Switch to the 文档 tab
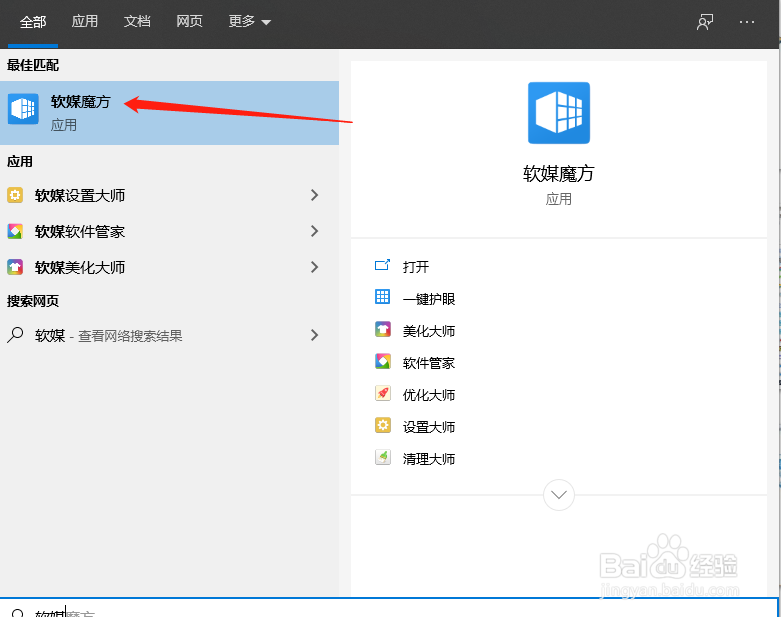The width and height of the screenshot is (781, 617). pyautogui.click(x=137, y=21)
